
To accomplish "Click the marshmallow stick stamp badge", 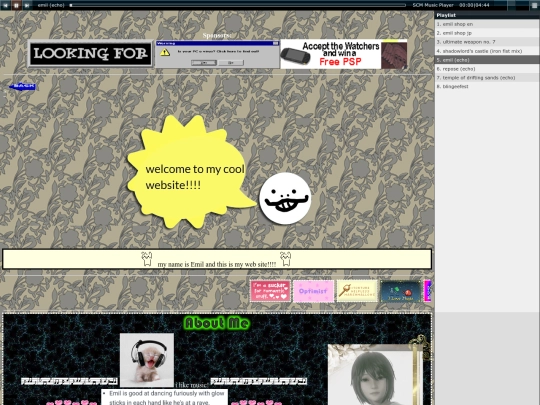I will pyautogui.click(x=357, y=291).
